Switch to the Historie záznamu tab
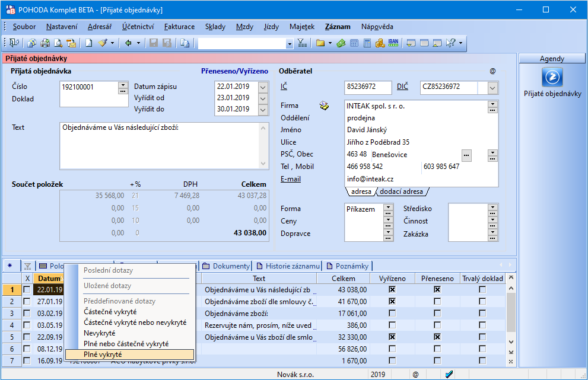The height and width of the screenshot is (380, 588). point(288,266)
